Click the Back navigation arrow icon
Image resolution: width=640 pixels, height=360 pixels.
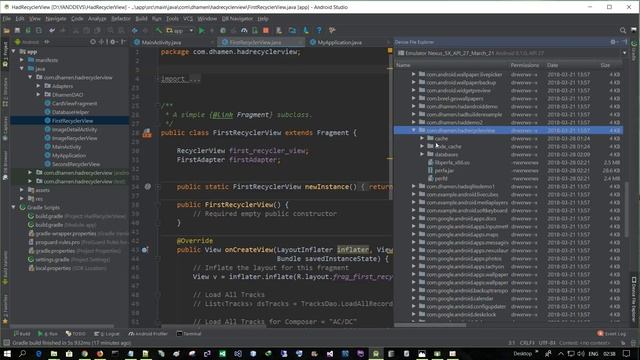(134, 30)
